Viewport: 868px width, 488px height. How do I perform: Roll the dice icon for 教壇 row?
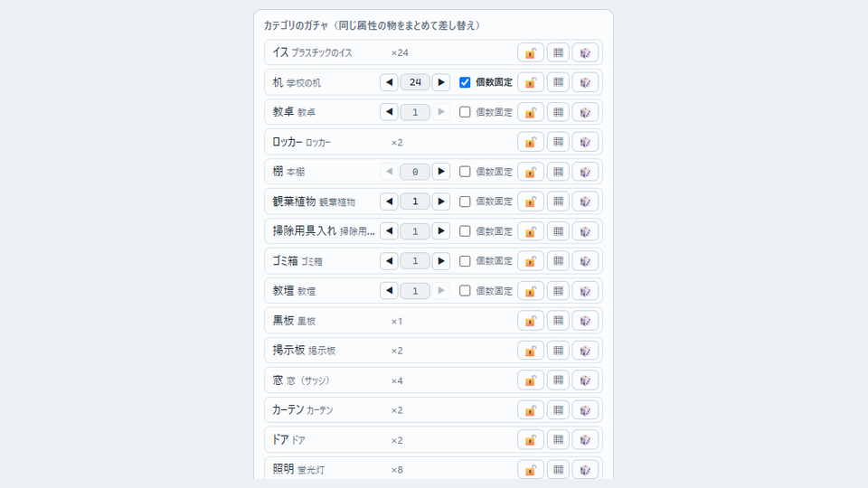click(x=585, y=291)
